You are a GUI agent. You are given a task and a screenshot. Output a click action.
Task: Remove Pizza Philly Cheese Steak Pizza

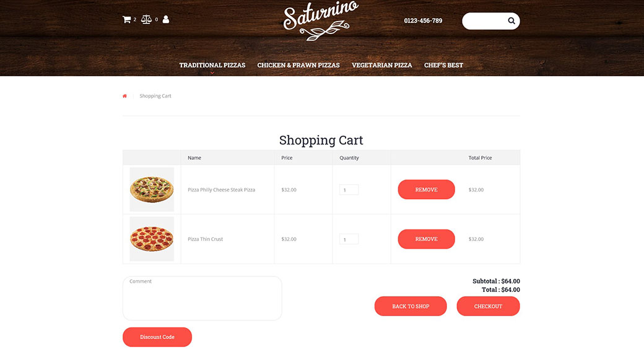point(426,190)
